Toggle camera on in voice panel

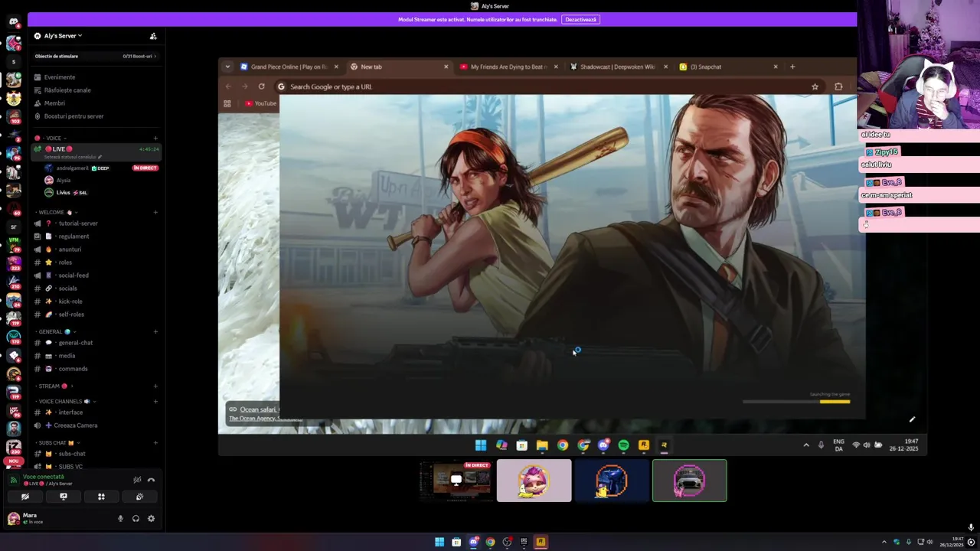tap(25, 497)
